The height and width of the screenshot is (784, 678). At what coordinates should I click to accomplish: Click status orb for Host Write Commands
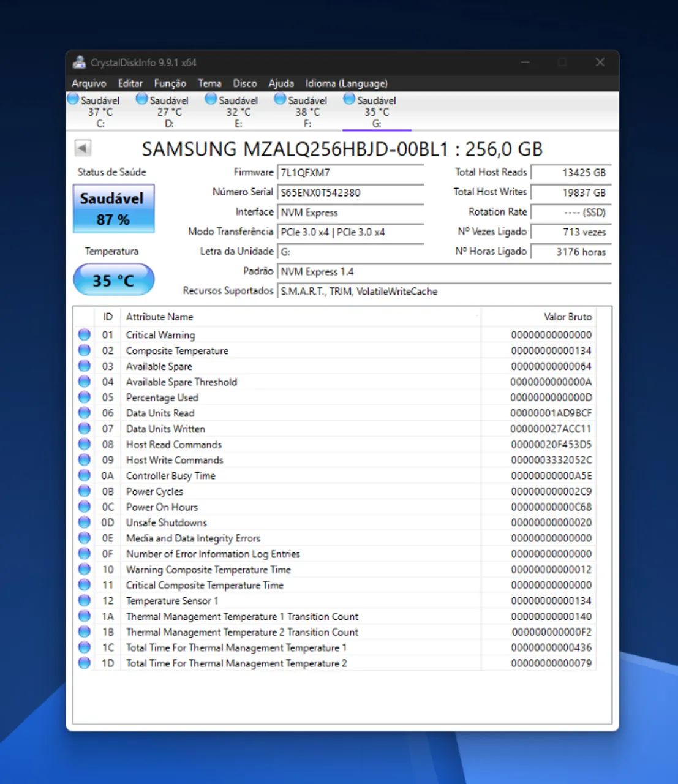click(85, 459)
